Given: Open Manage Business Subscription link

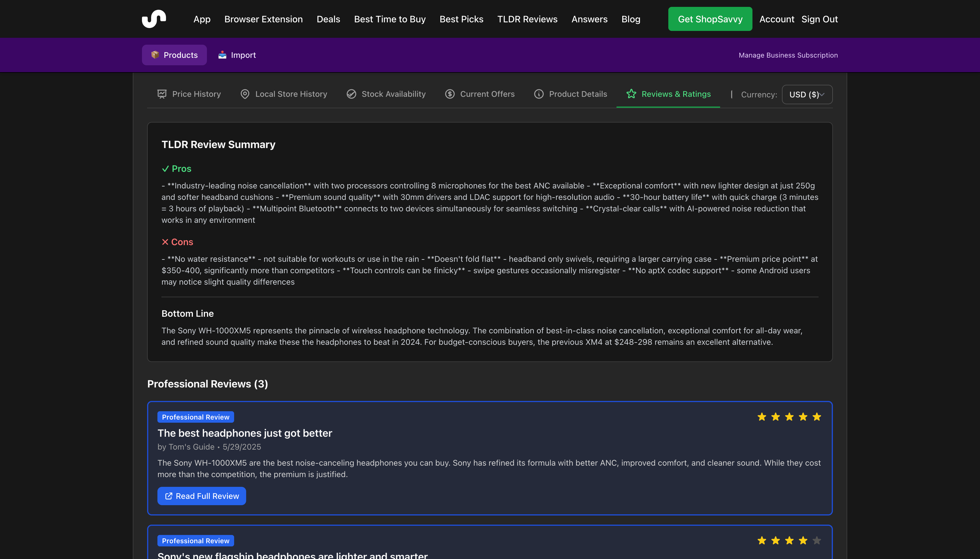Looking at the screenshot, I should pyautogui.click(x=788, y=55).
